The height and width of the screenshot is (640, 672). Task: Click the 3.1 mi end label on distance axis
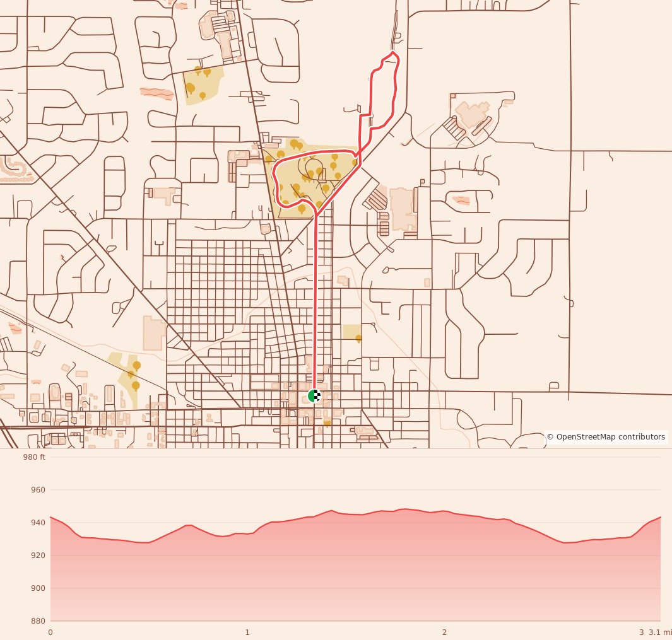click(660, 632)
